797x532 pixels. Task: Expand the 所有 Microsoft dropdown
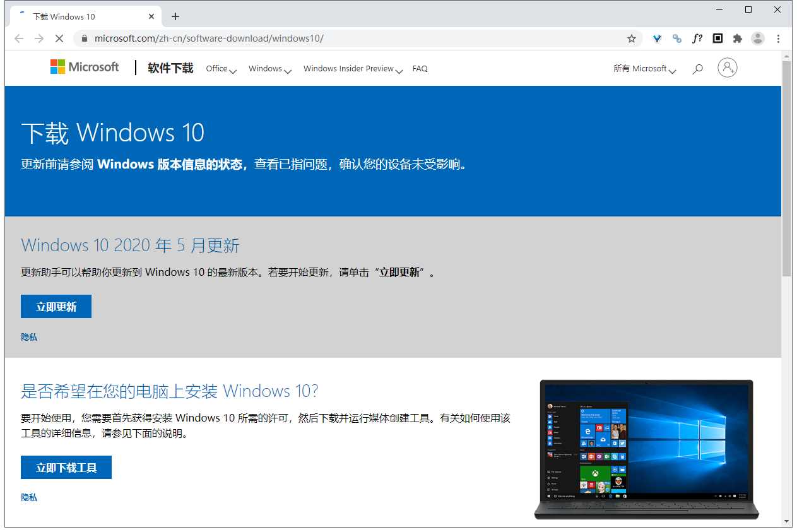click(644, 69)
